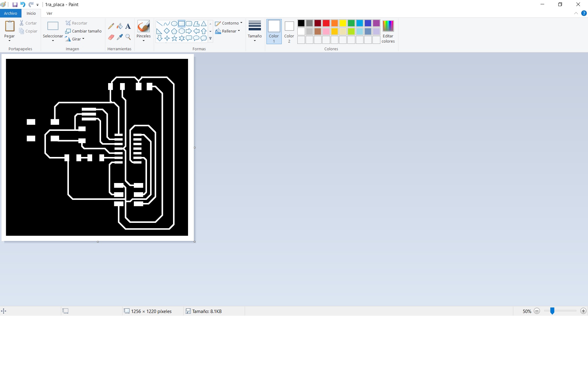The image size is (588, 374).
Task: Click the Cortar button
Action: point(28,23)
